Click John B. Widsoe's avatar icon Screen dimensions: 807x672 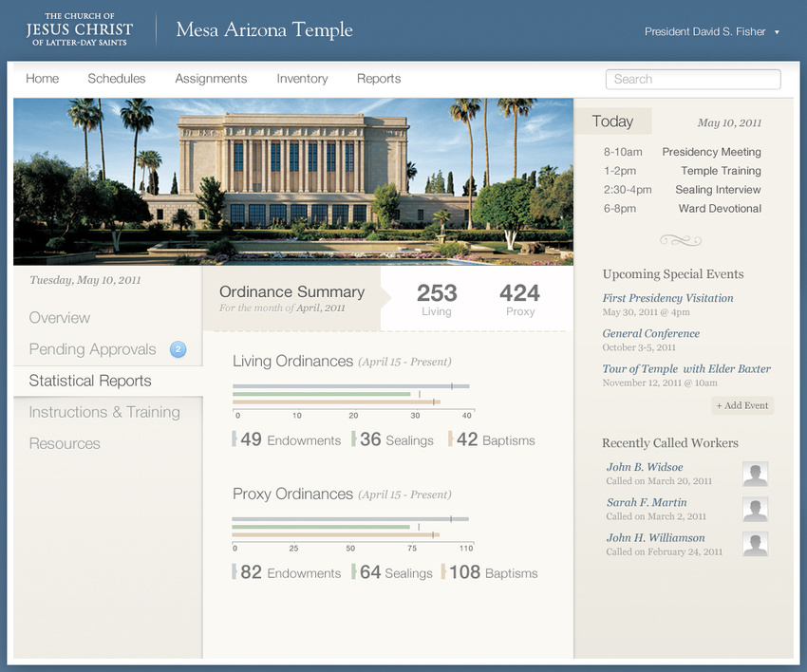tap(756, 474)
